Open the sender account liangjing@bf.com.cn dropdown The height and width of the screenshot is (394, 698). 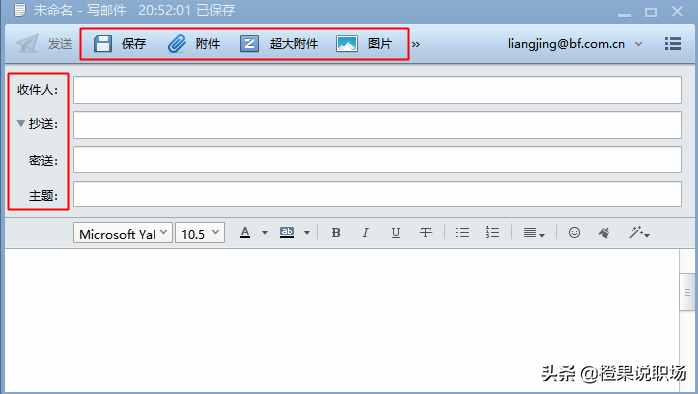pos(638,44)
